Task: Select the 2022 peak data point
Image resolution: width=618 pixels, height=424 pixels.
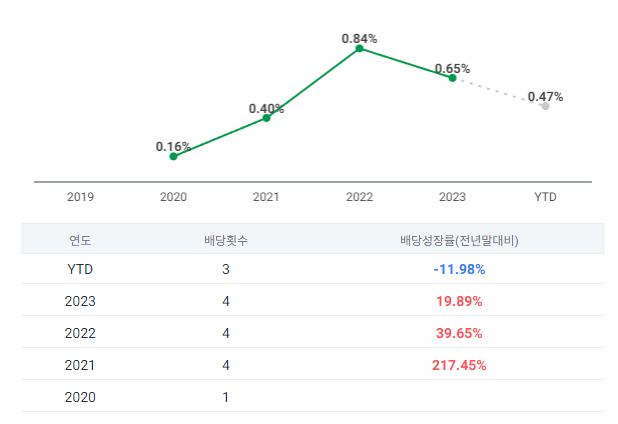Action: click(x=359, y=48)
